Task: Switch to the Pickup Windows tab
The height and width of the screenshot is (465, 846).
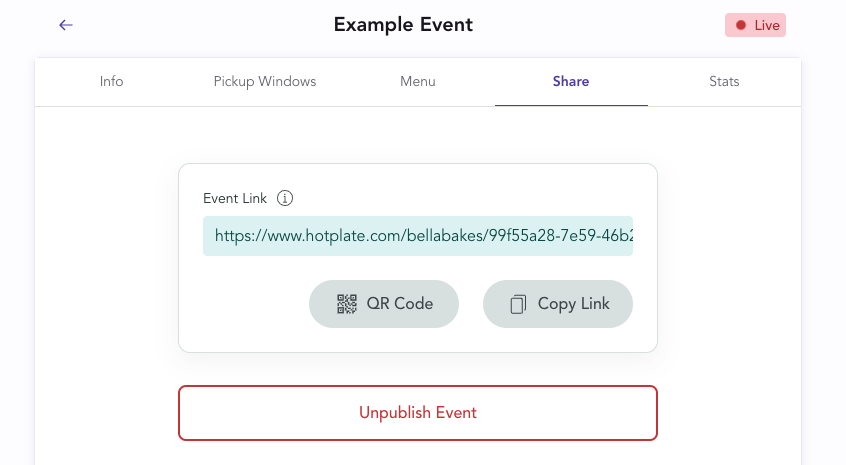Action: click(265, 82)
